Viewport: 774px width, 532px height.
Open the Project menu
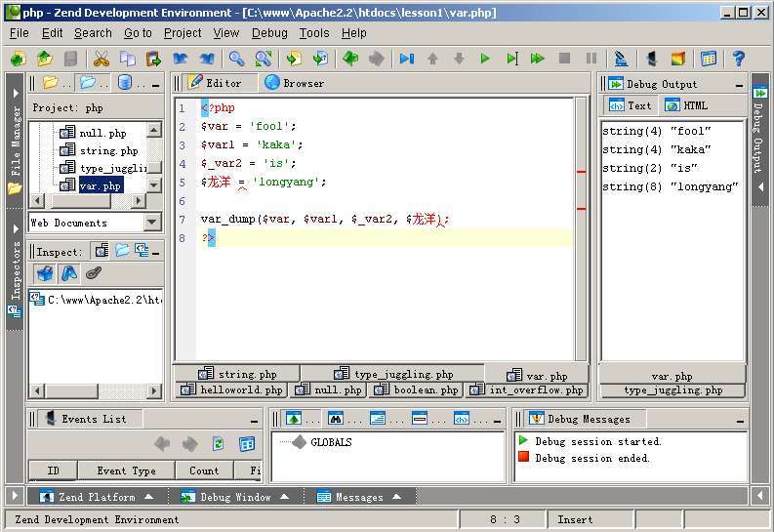click(183, 33)
